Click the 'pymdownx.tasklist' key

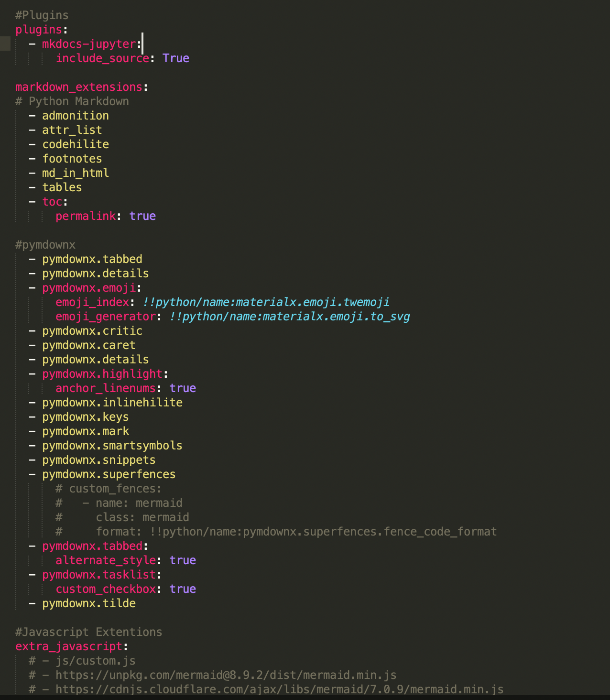99,575
